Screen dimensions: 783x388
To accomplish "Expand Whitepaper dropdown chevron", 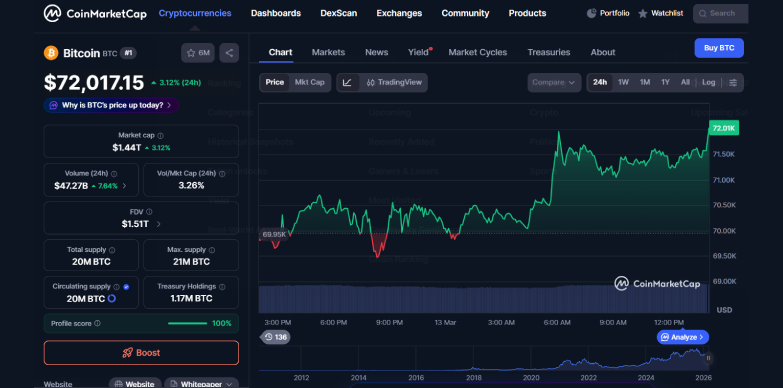I will (229, 385).
